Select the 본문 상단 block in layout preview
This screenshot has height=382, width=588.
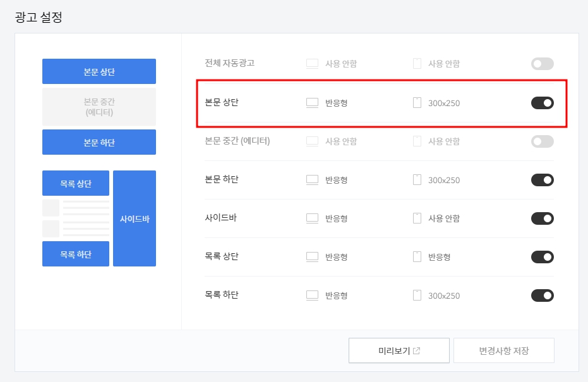coord(99,71)
